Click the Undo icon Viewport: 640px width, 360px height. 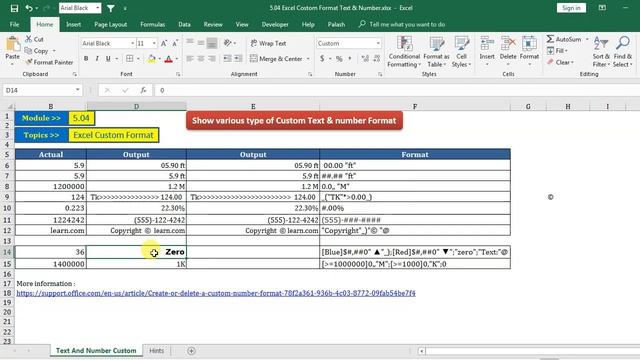[x=29, y=8]
